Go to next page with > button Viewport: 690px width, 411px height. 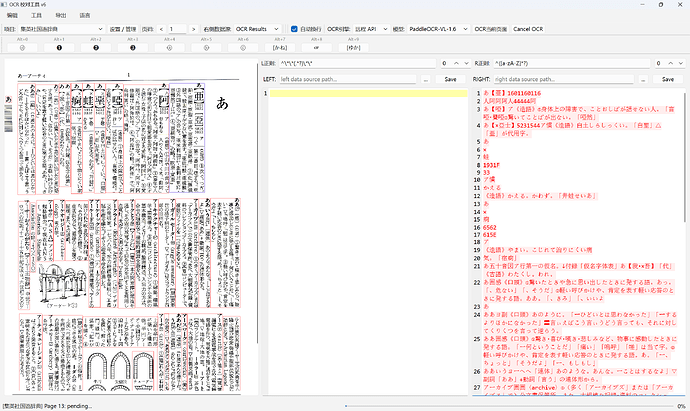point(193,29)
